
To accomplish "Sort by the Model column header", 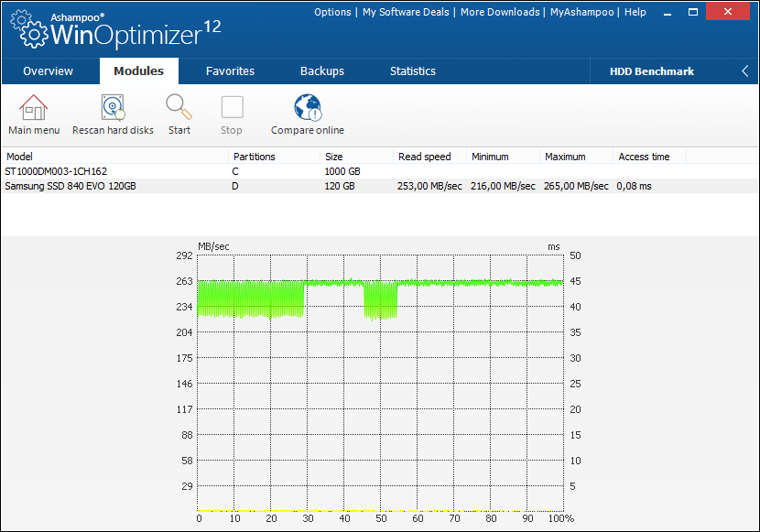I will click(x=114, y=157).
